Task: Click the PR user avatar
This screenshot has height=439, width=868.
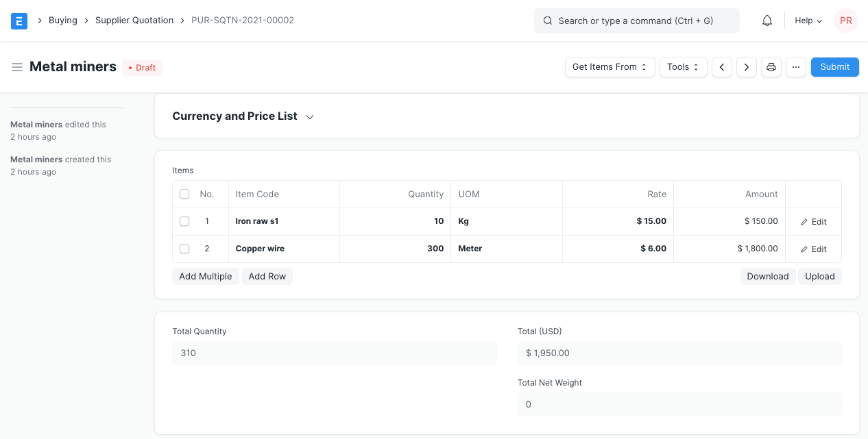Action: (x=845, y=21)
